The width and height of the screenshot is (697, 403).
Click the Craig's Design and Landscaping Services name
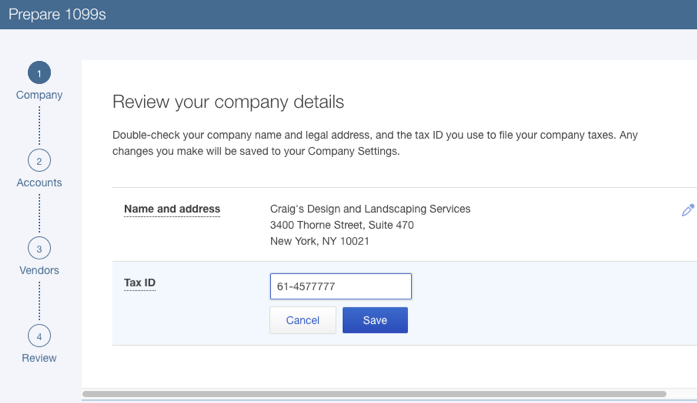[370, 209]
